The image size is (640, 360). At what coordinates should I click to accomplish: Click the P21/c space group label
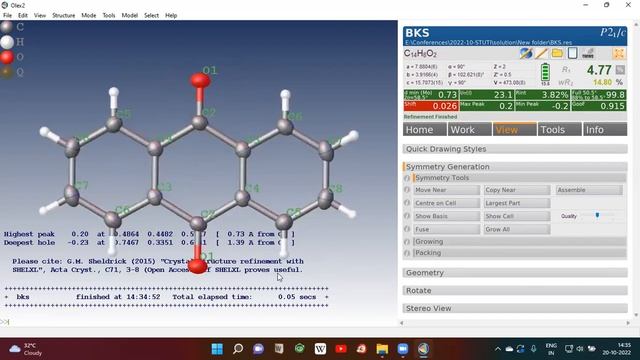[x=612, y=33]
